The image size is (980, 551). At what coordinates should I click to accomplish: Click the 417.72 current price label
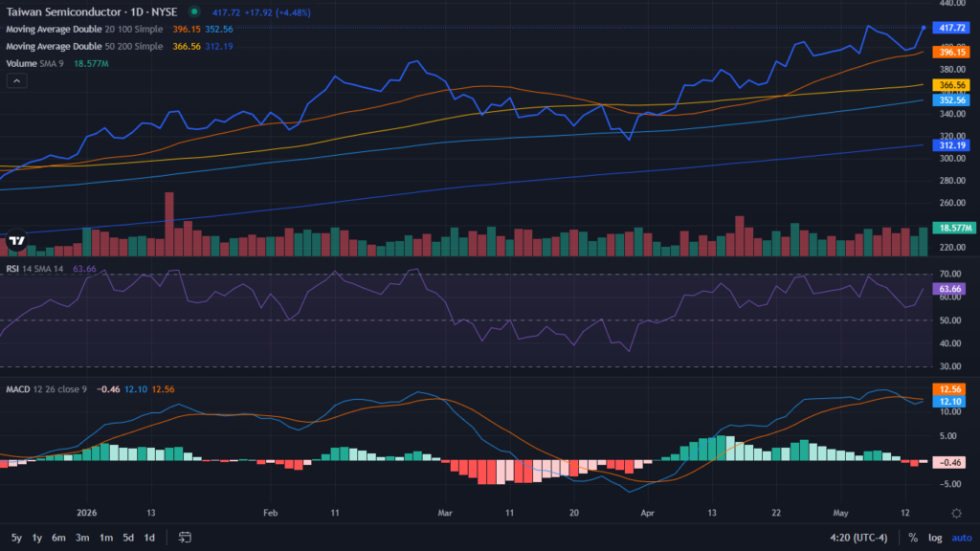[x=950, y=28]
